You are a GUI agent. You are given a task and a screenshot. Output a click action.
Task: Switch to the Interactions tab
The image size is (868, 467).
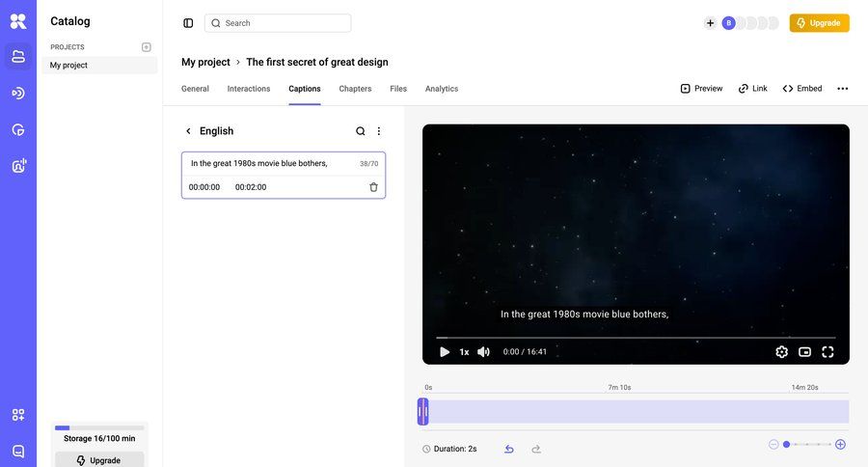pos(249,89)
